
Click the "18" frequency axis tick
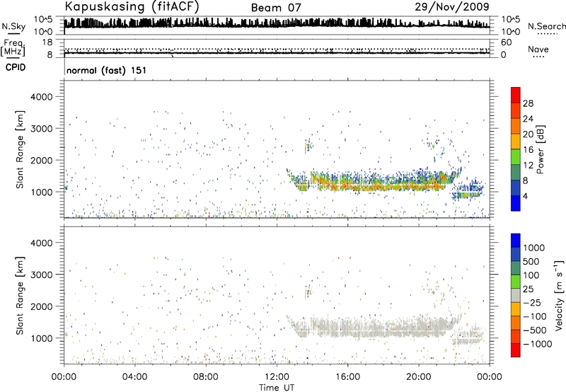(47, 42)
